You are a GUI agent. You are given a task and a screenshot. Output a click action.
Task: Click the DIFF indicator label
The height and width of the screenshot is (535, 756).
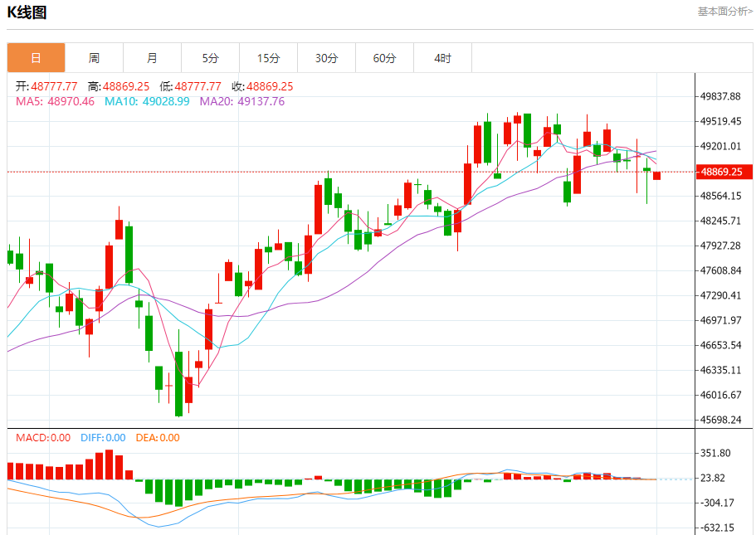tap(103, 438)
